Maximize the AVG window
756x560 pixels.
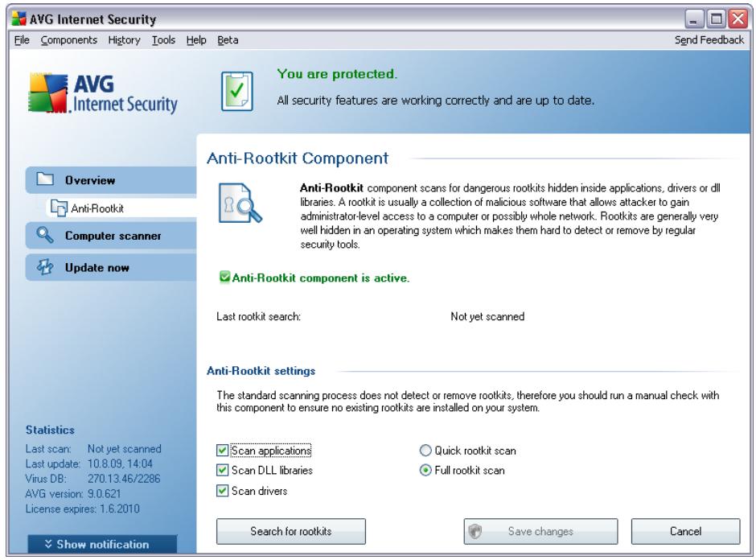point(716,19)
